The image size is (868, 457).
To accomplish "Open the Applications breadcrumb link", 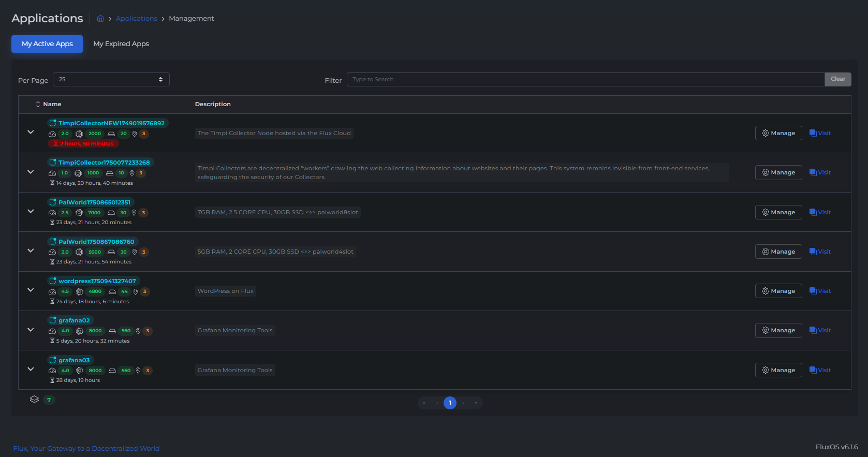I will point(136,19).
